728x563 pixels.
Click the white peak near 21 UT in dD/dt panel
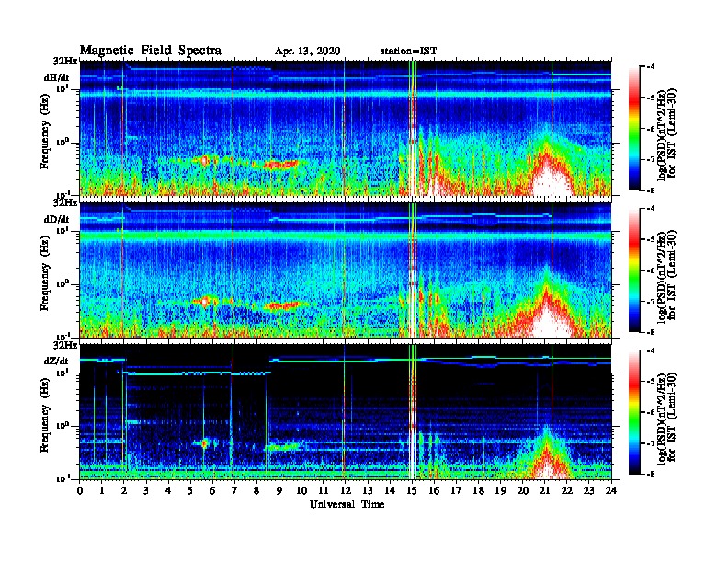click(550, 321)
